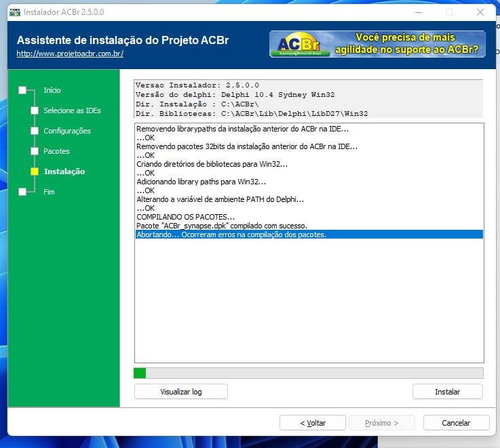Select the Fim wizard step
The image size is (500, 448).
[49, 192]
